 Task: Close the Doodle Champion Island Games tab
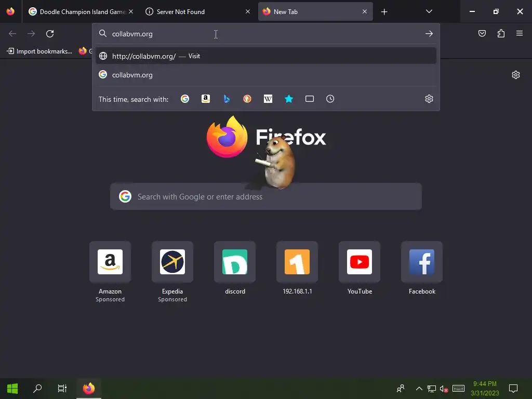(x=131, y=11)
